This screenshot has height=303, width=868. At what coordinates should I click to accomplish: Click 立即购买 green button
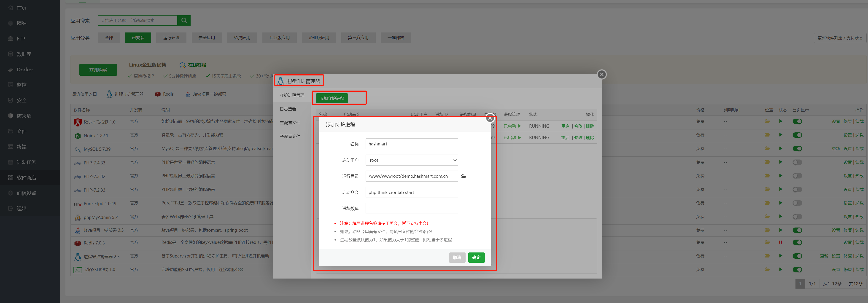[98, 70]
